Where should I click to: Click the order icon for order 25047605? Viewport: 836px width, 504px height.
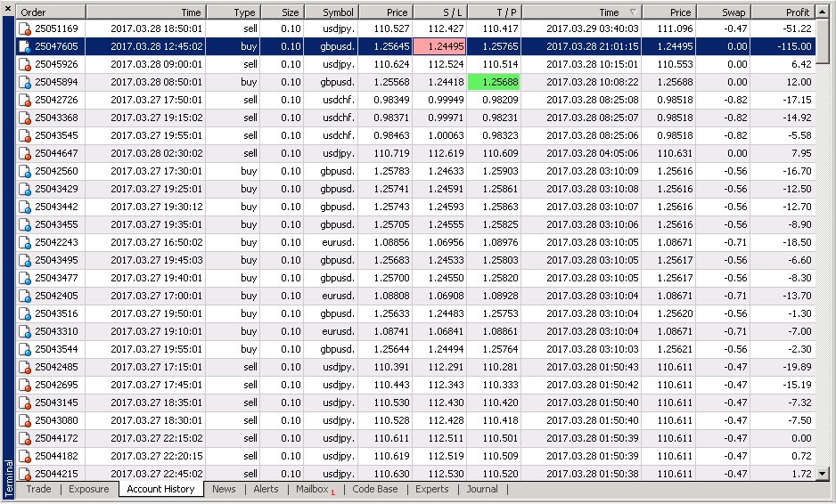[25, 46]
